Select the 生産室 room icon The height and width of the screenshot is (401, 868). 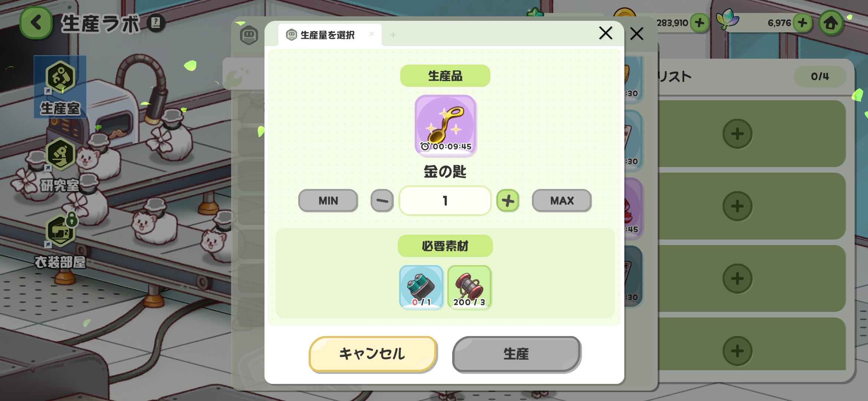60,87
